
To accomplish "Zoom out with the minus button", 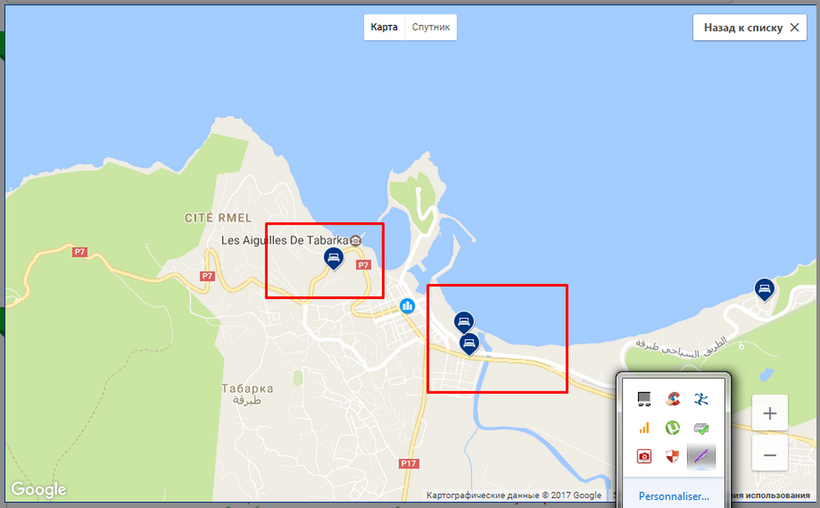I will click(770, 455).
